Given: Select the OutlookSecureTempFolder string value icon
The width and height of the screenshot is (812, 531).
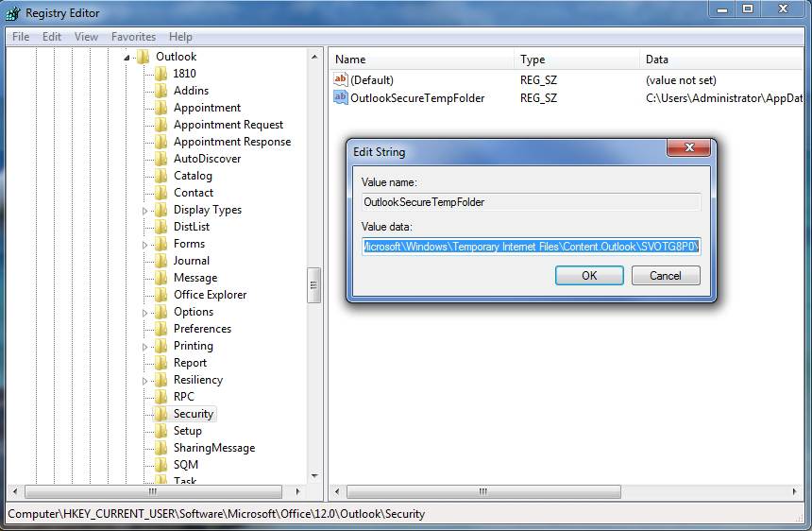Looking at the screenshot, I should (x=341, y=98).
